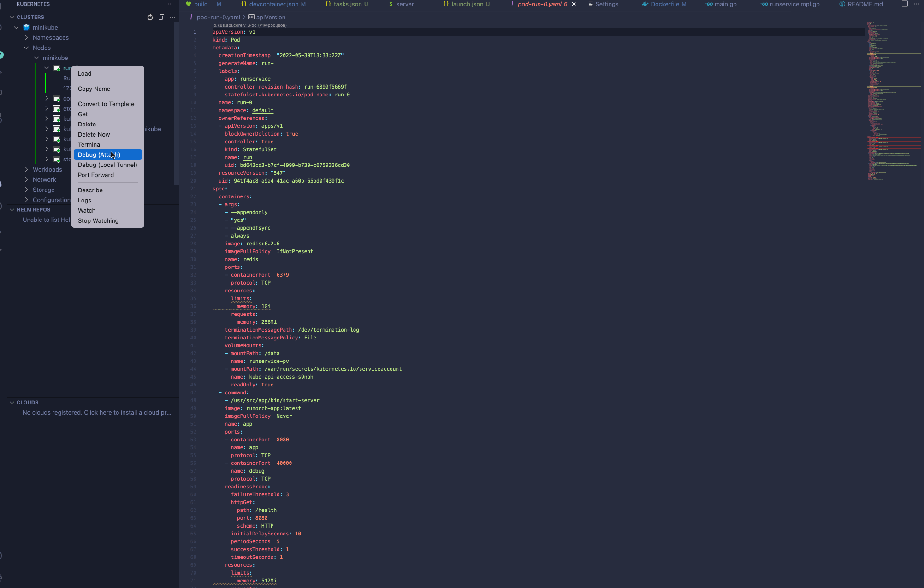Click the whale icon on the Dockerfile tab
The image size is (924, 588).
coord(644,4)
